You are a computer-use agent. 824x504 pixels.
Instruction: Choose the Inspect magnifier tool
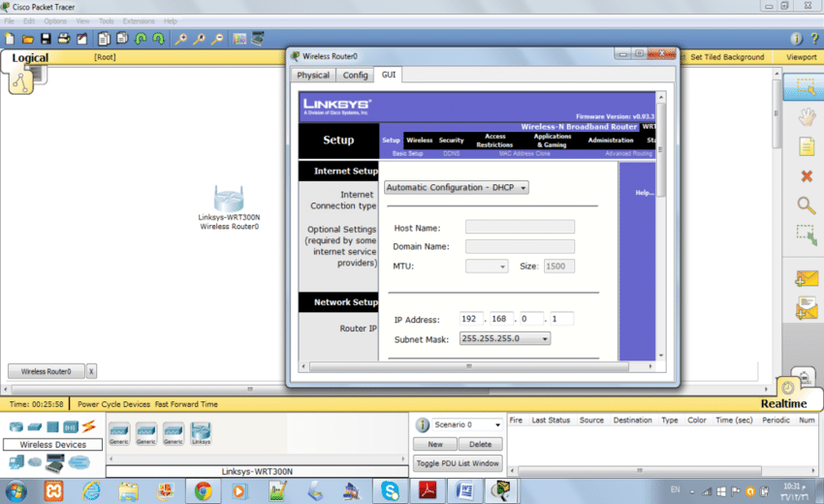[x=807, y=205]
